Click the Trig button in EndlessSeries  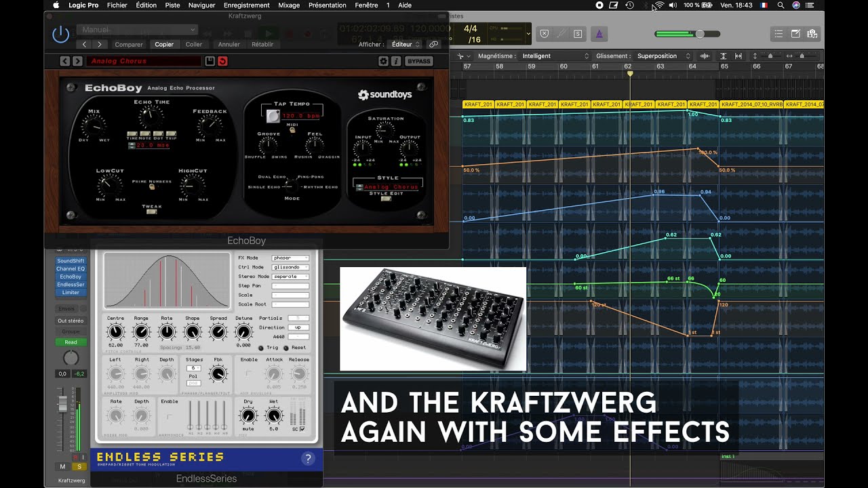tap(262, 348)
